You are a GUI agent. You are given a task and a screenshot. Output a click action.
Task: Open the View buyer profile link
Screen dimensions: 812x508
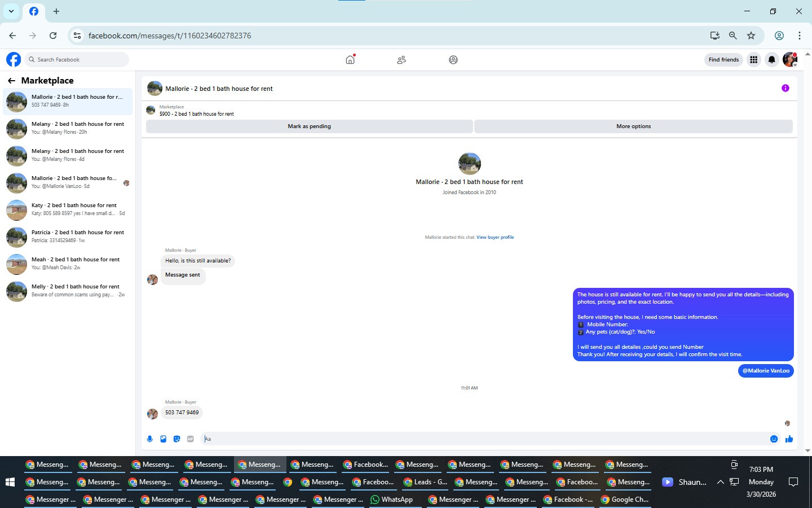tap(495, 237)
